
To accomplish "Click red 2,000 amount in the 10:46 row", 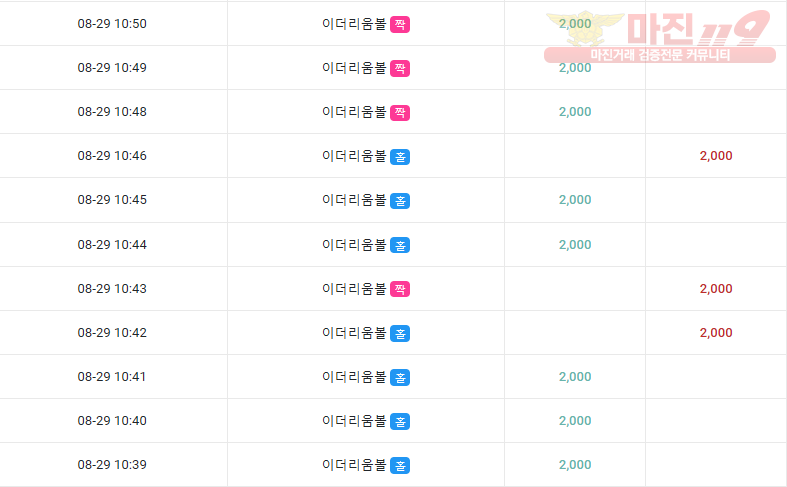I will click(x=716, y=156).
